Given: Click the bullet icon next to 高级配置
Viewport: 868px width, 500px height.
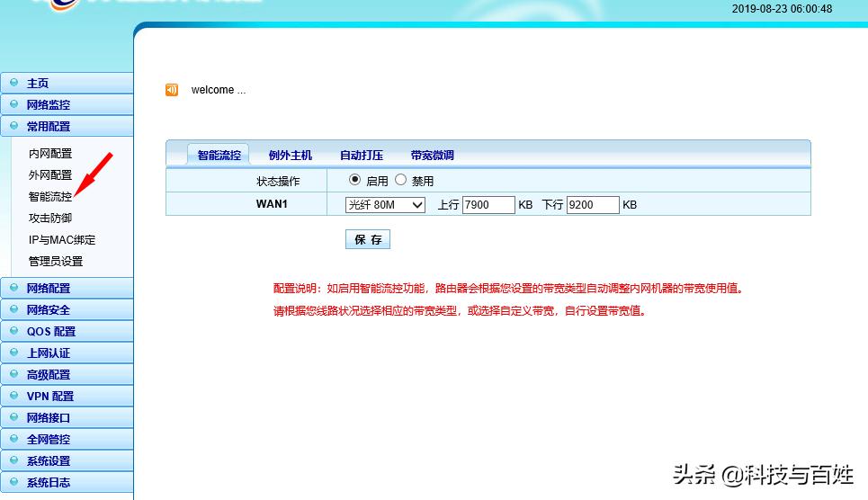Looking at the screenshot, I should pos(13,374).
